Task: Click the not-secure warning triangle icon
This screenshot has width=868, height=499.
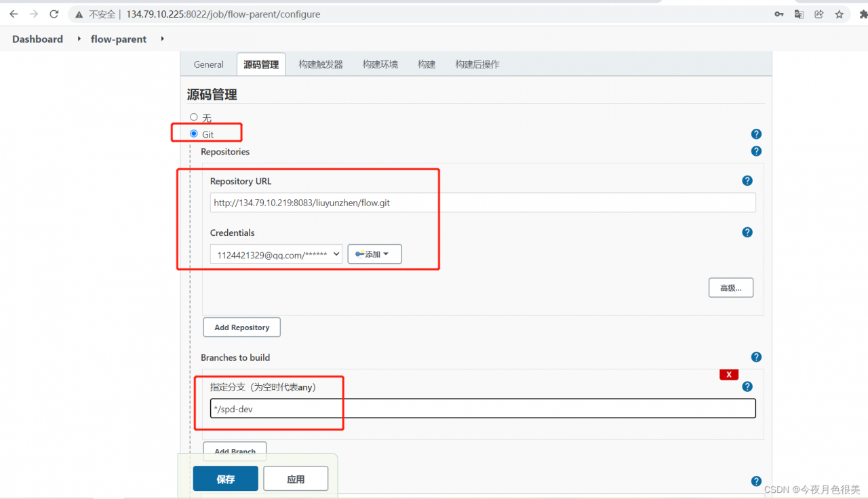Action: [80, 14]
